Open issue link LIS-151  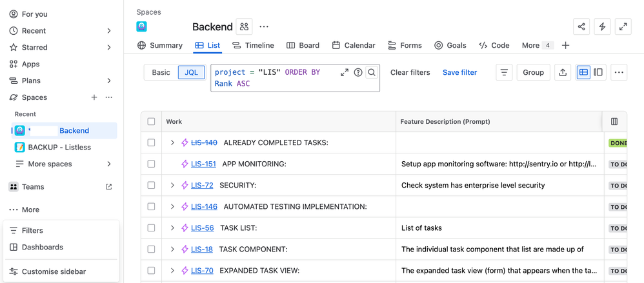pos(203,164)
